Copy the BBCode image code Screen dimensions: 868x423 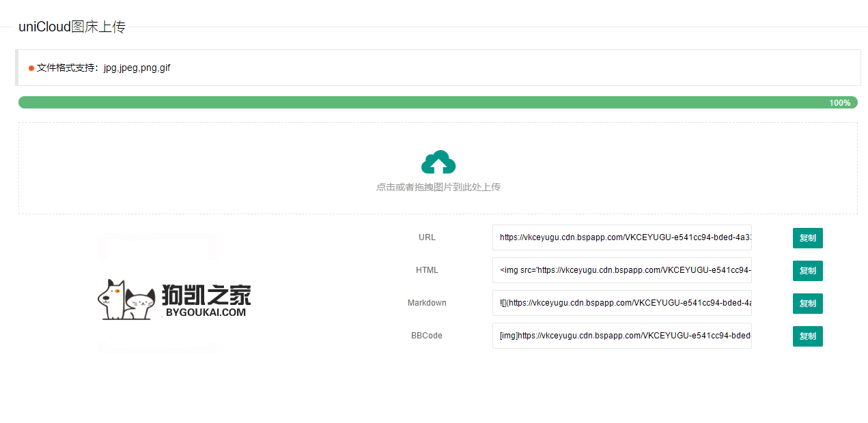point(808,336)
